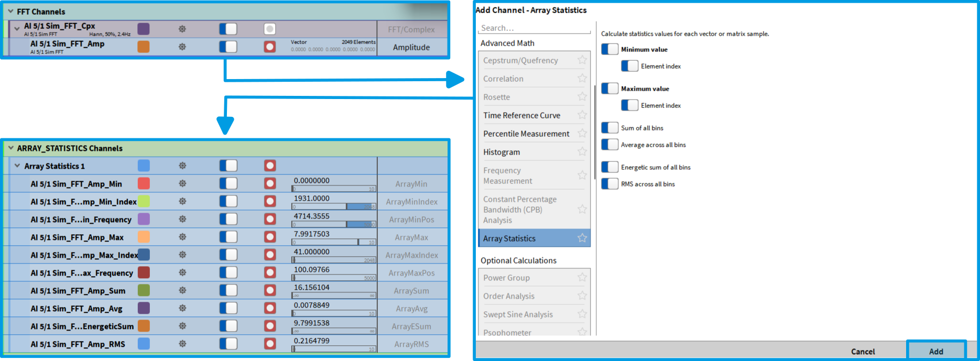Click store button for Sim_FFT_Amp_RMS channel

[270, 344]
